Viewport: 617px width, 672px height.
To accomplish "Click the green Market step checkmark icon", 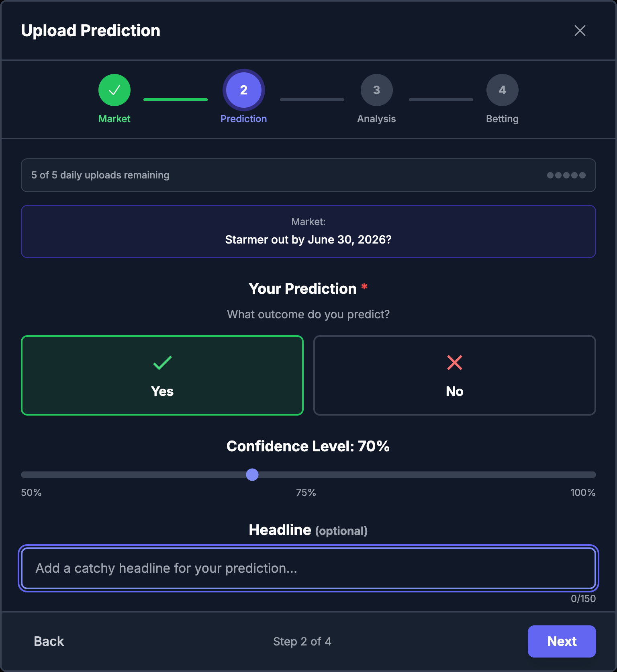I will point(114,90).
